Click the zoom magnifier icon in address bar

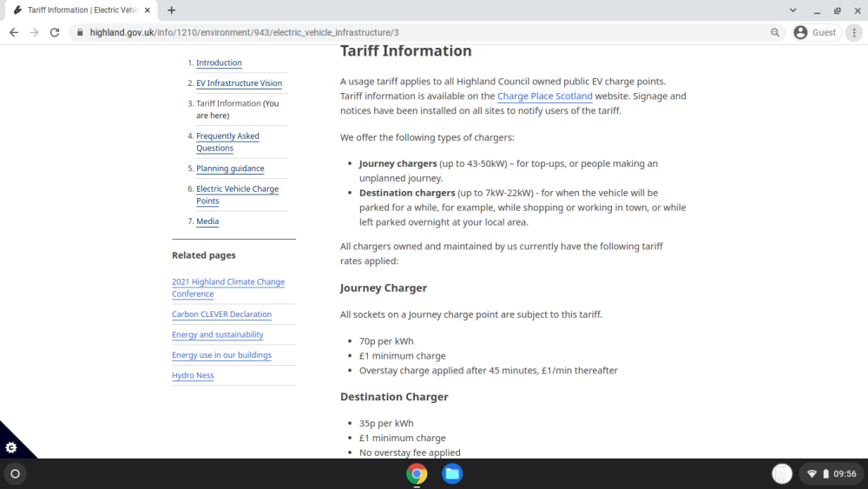(x=775, y=33)
